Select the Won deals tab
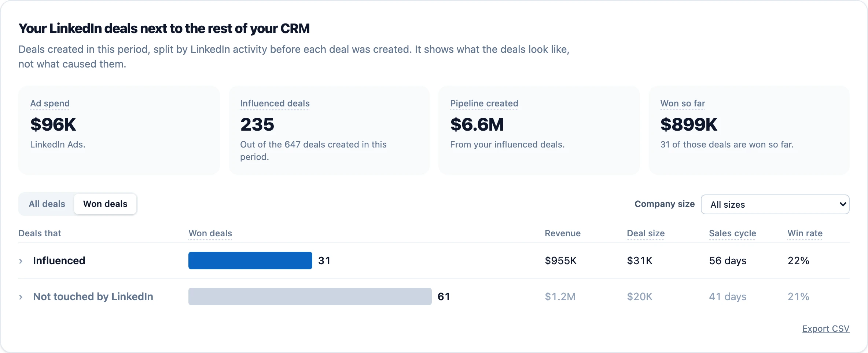 coord(105,204)
